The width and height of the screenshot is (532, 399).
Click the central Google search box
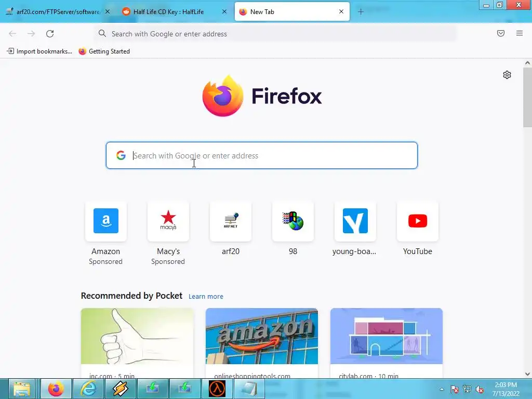point(262,155)
